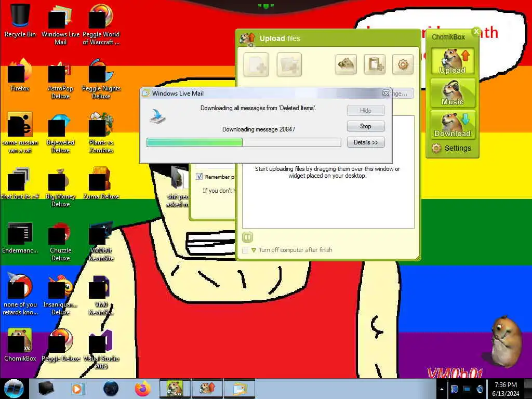Open the Endermanc... desktop icon
Viewport: 532px width, 399px height.
pyautogui.click(x=20, y=237)
